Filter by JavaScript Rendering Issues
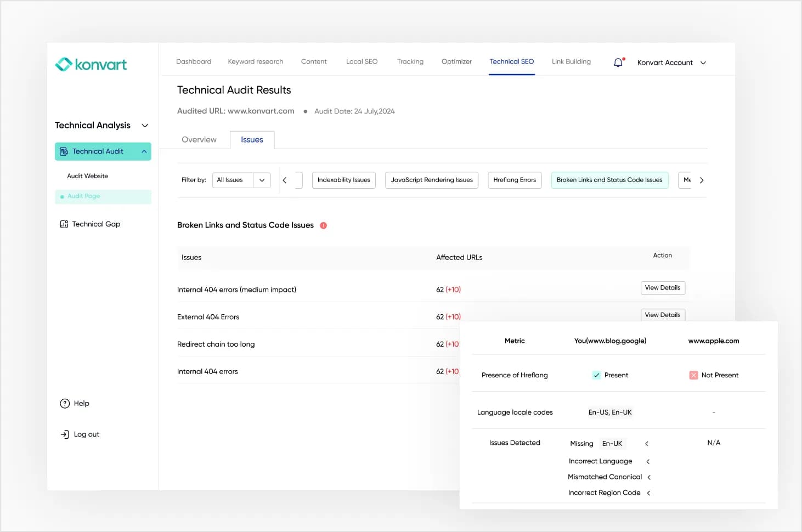This screenshot has width=802, height=532. 432,180
